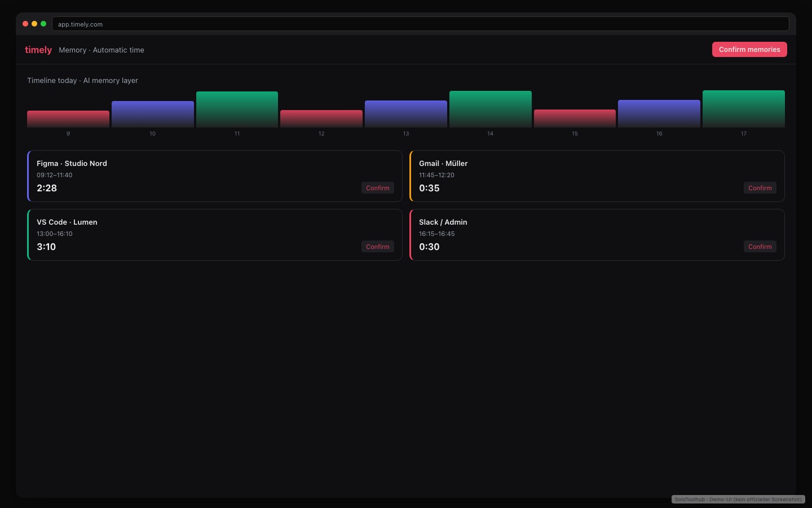Close the browser window with red button
Image resolution: width=812 pixels, height=508 pixels.
coord(25,24)
